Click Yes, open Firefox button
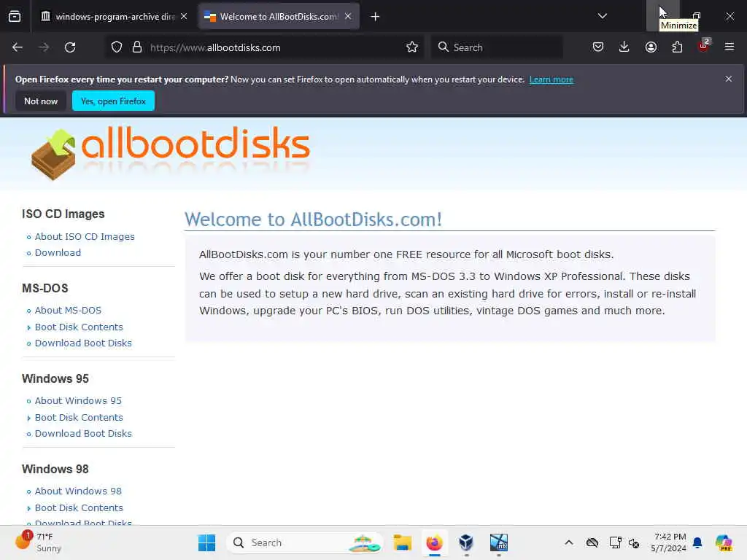Image resolution: width=747 pixels, height=560 pixels. (113, 101)
